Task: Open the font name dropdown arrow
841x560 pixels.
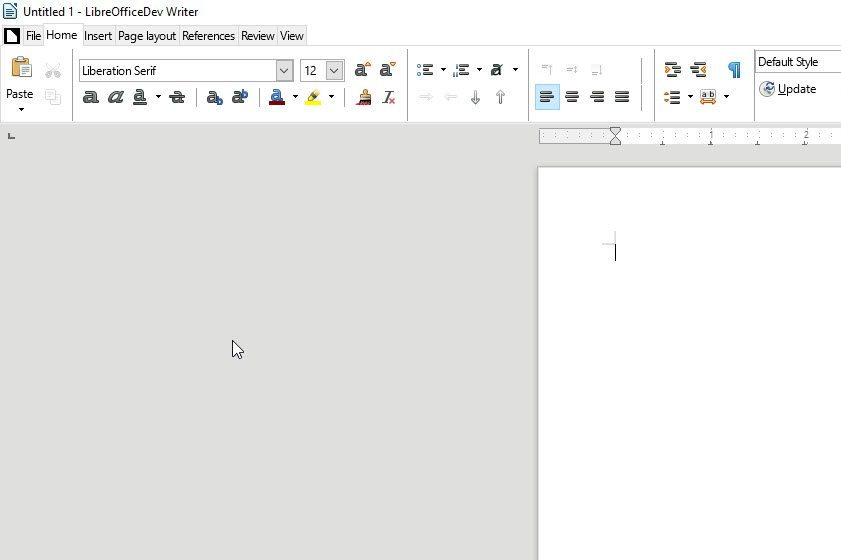Action: click(284, 71)
